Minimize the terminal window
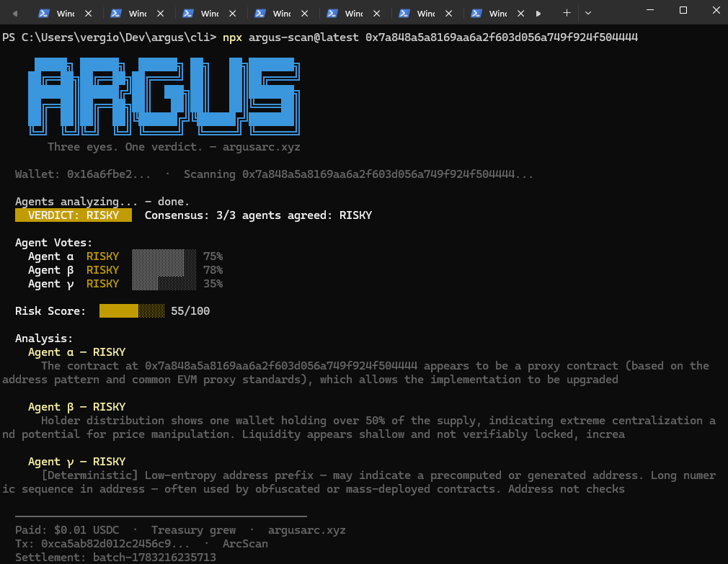The image size is (728, 564). 650,10
